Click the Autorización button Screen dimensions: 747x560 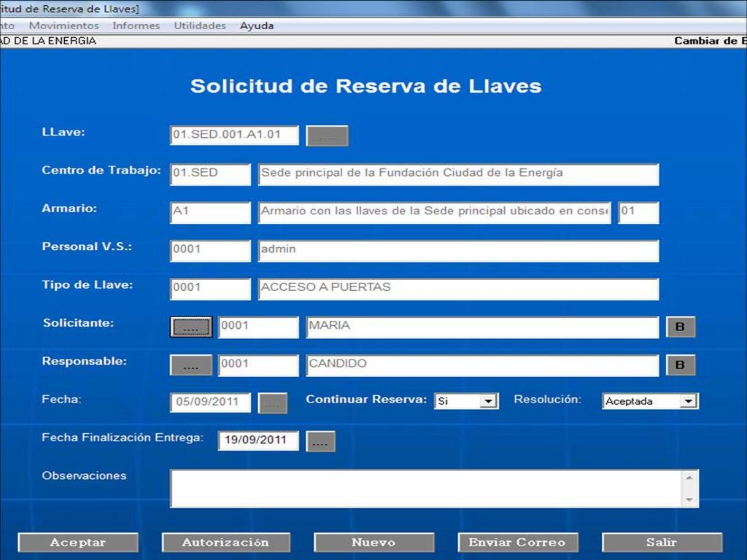[x=225, y=542]
